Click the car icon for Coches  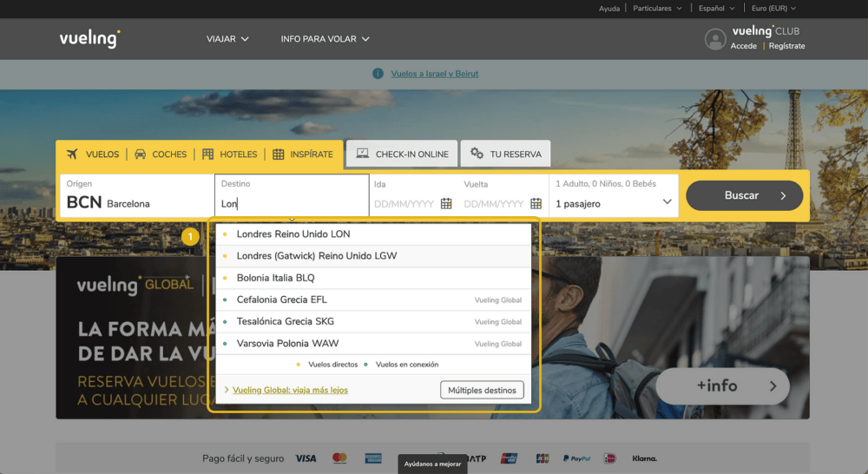coord(140,154)
